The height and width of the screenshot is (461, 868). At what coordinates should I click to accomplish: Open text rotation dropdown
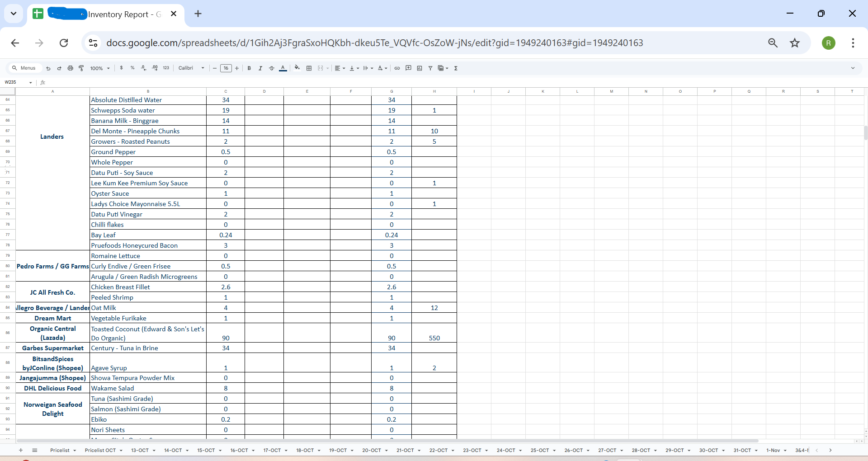pos(382,68)
